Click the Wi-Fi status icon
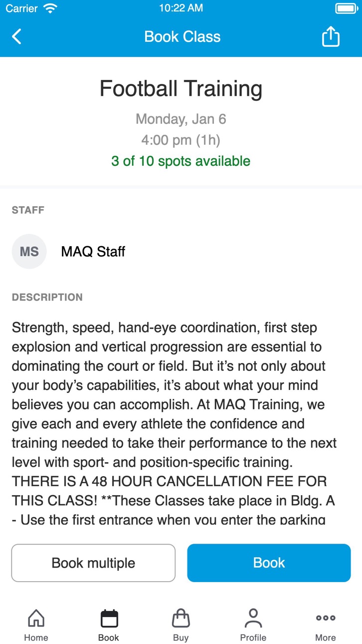 pos(50,8)
